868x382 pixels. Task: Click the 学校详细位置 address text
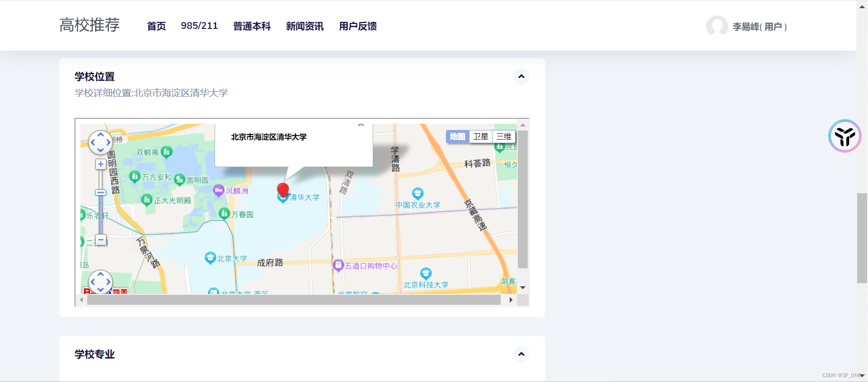pyautogui.click(x=151, y=93)
